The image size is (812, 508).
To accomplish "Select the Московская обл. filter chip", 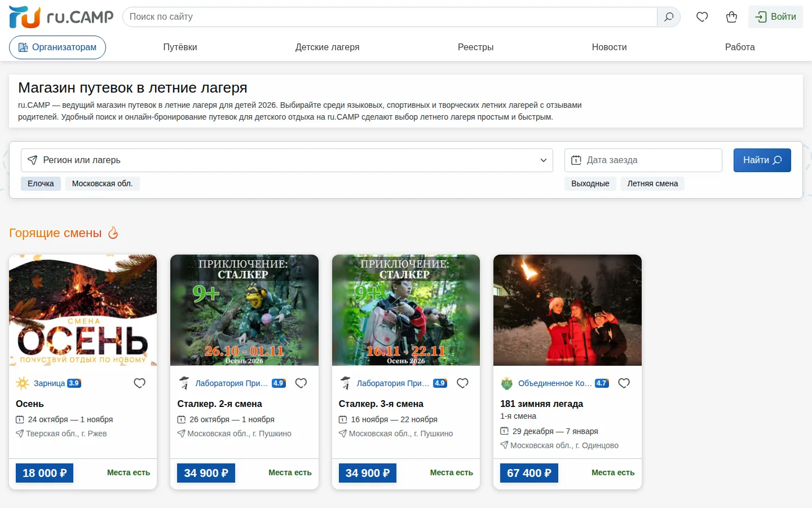I will tap(102, 183).
